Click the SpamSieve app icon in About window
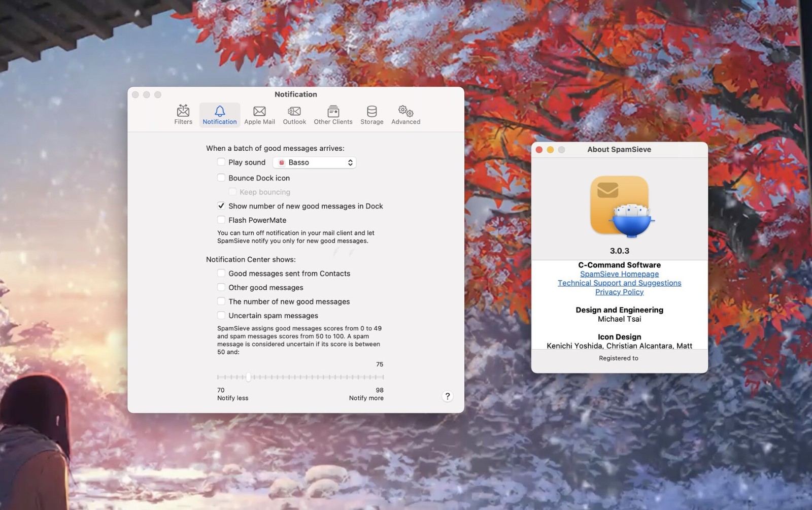 pyautogui.click(x=621, y=207)
